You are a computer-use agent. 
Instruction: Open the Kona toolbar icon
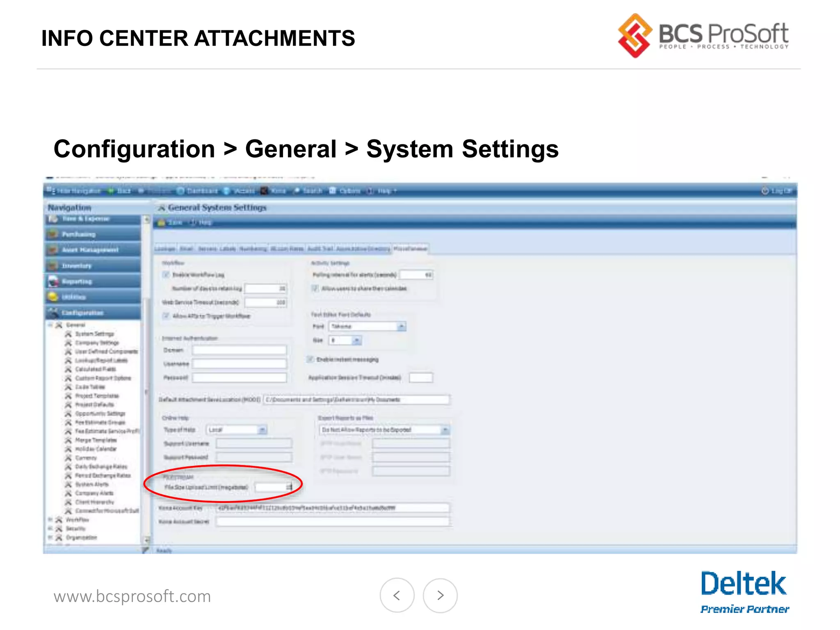(x=265, y=191)
